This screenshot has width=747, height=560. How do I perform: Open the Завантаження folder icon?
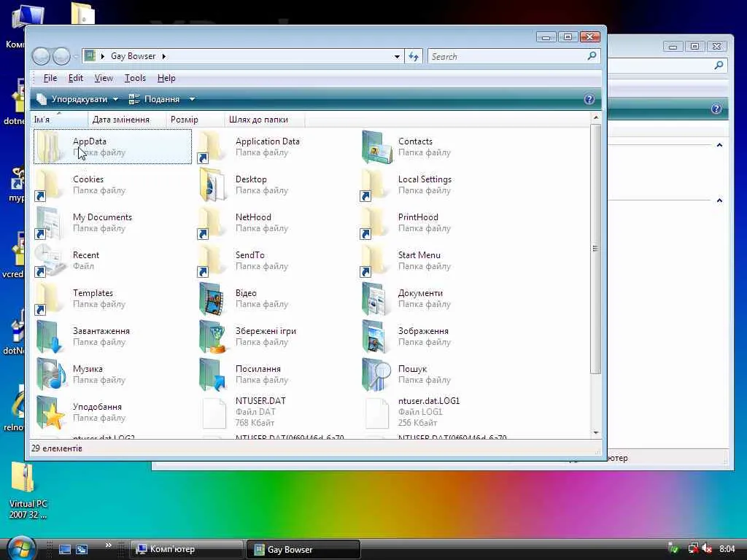pos(50,336)
